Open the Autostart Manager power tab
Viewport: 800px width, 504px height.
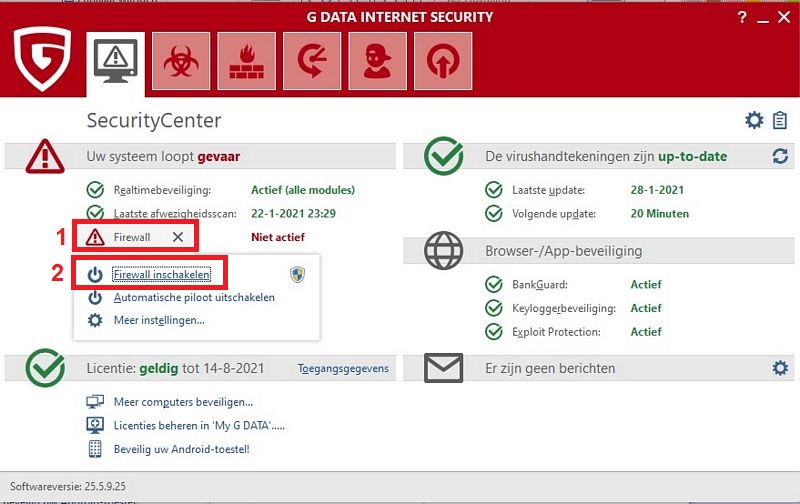[443, 61]
